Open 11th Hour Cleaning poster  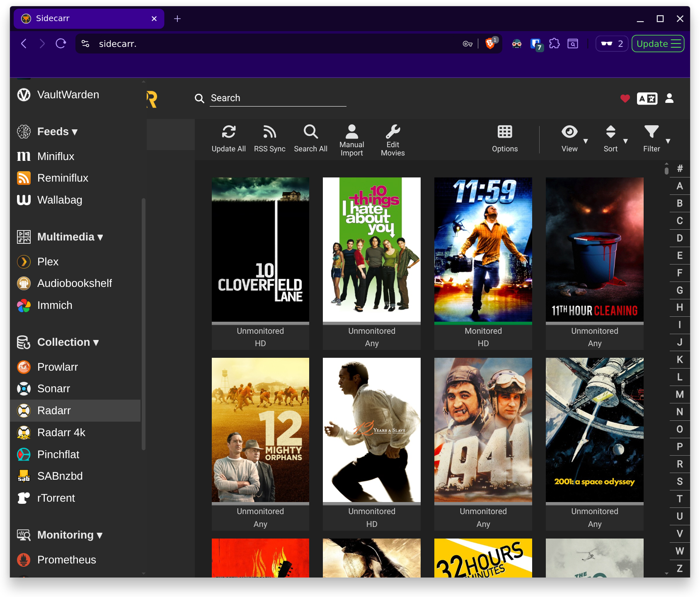tap(595, 250)
